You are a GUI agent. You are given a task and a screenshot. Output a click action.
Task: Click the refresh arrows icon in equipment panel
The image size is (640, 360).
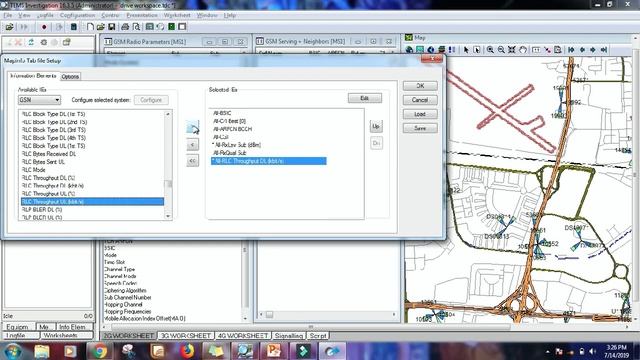(31, 42)
